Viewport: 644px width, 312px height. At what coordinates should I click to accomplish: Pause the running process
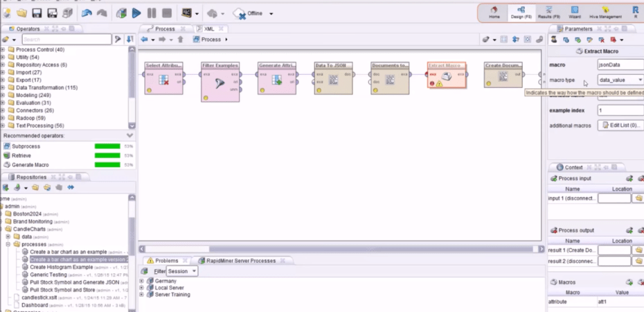(152, 13)
